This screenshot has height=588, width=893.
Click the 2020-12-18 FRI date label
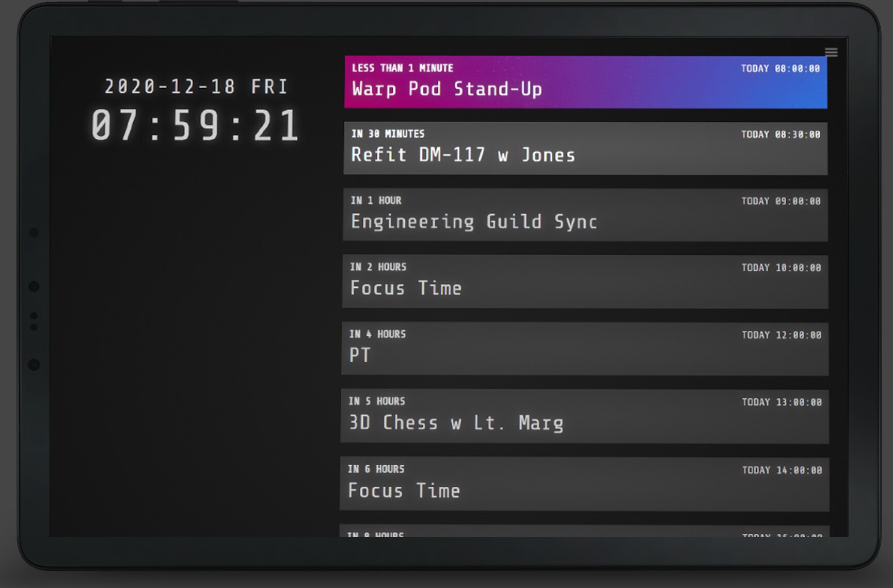[196, 86]
